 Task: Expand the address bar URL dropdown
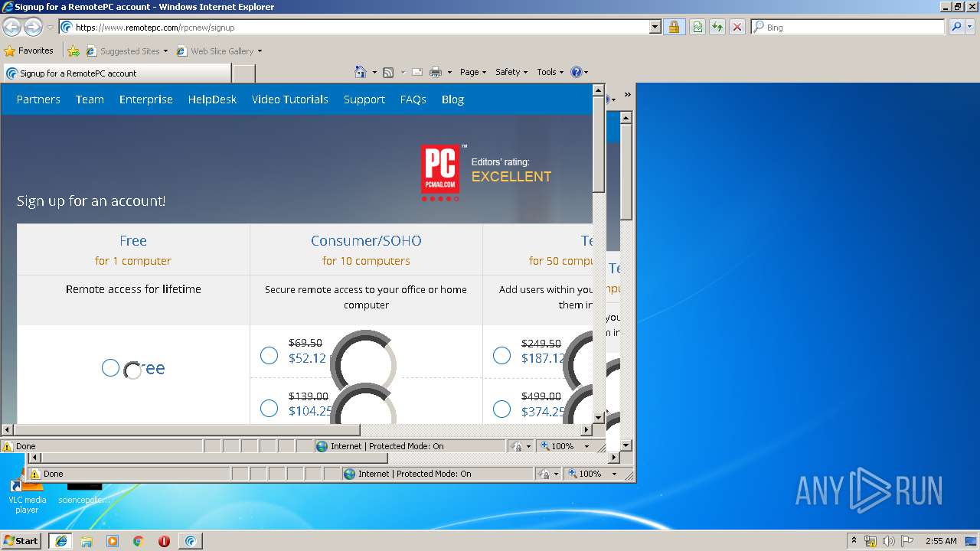pos(655,27)
